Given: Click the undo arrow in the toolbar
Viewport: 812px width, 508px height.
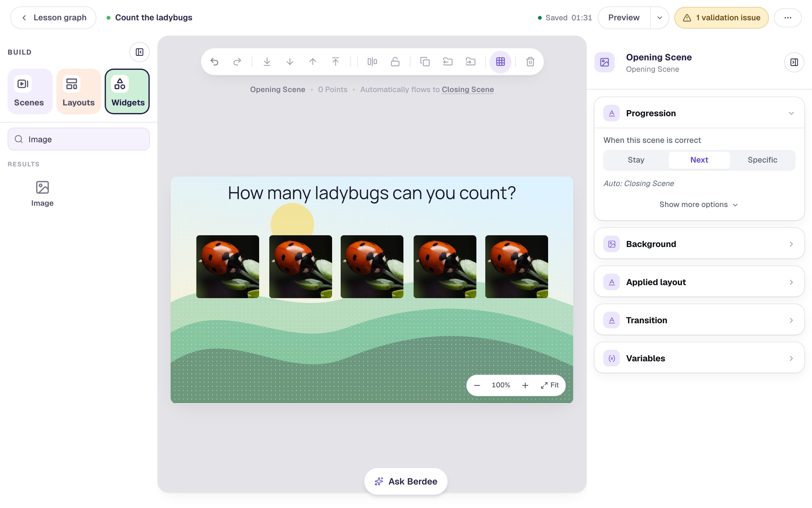Looking at the screenshot, I should pos(214,62).
